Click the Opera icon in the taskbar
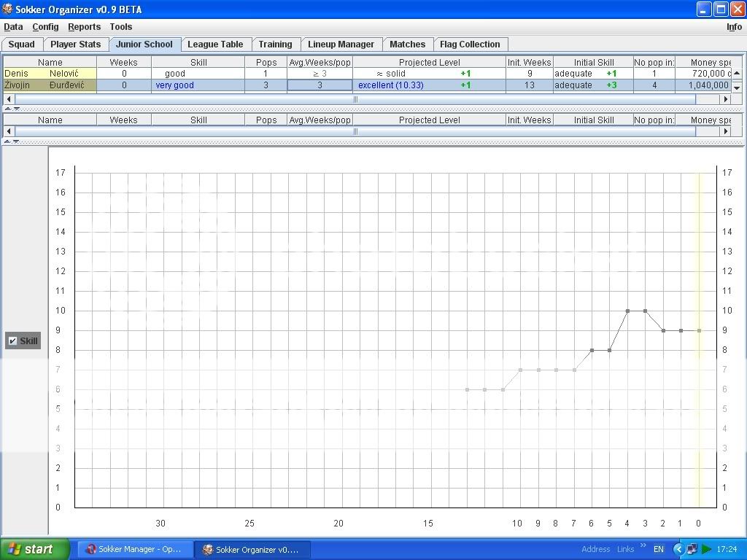Image resolution: width=747 pixels, height=560 pixels. (x=90, y=549)
